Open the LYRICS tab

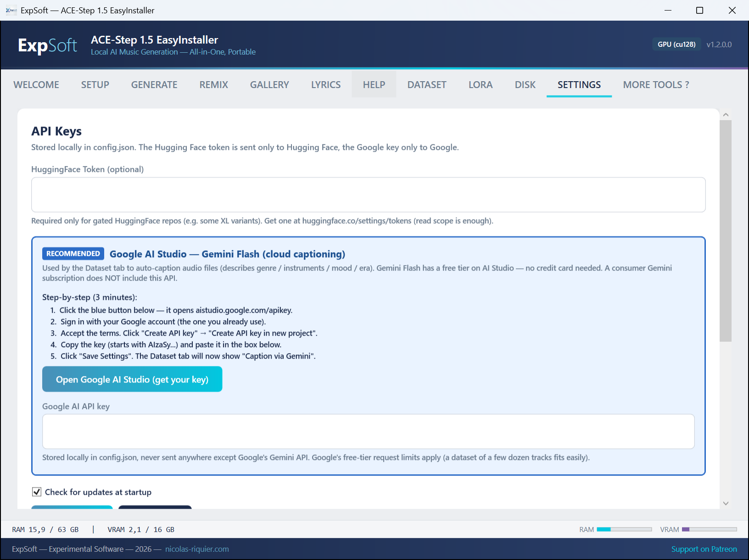coord(326,84)
